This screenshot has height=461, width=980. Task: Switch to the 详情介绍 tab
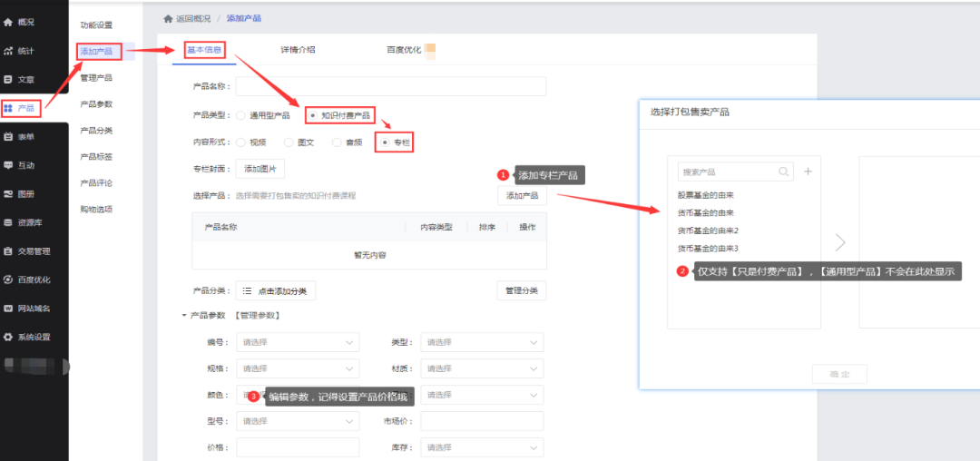coord(298,50)
